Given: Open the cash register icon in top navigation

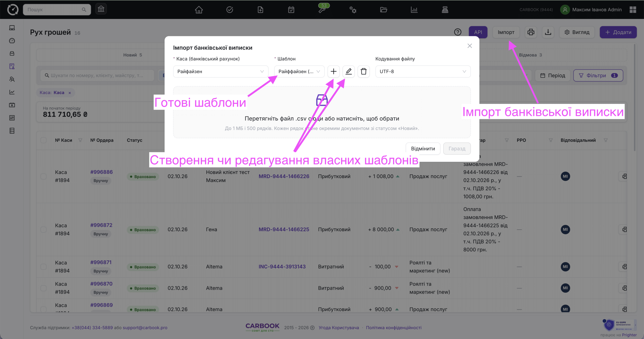Looking at the screenshot, I should [445, 10].
